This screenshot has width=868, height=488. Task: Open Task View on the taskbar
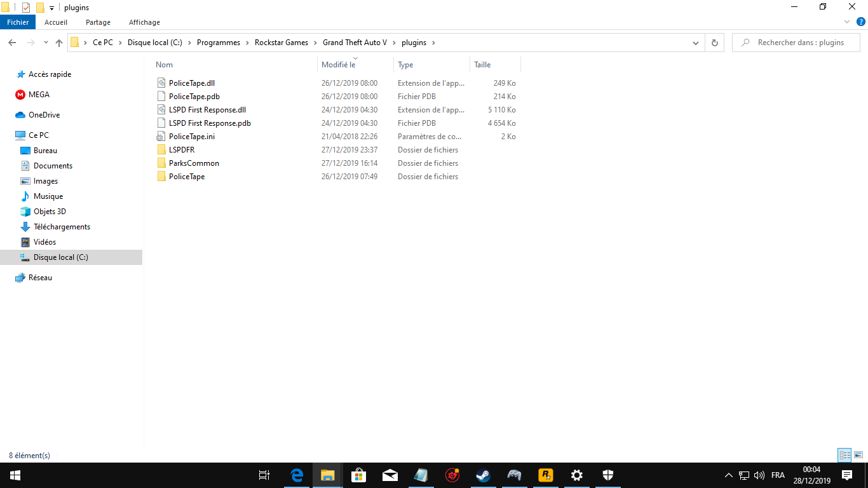(x=264, y=475)
